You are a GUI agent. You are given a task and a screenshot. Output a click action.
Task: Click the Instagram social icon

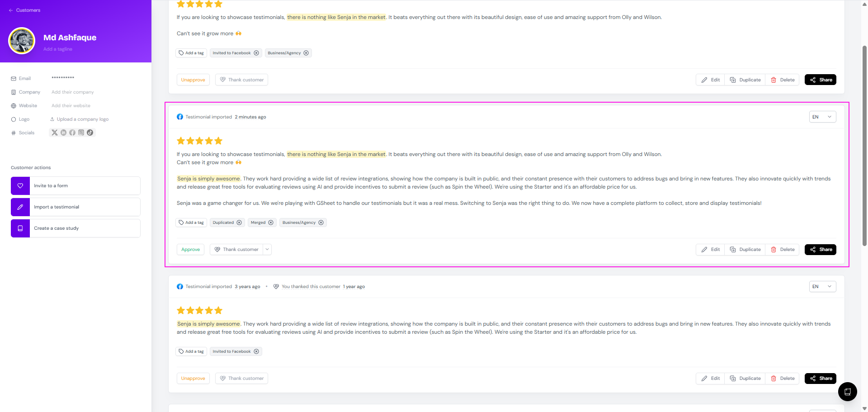coord(81,133)
